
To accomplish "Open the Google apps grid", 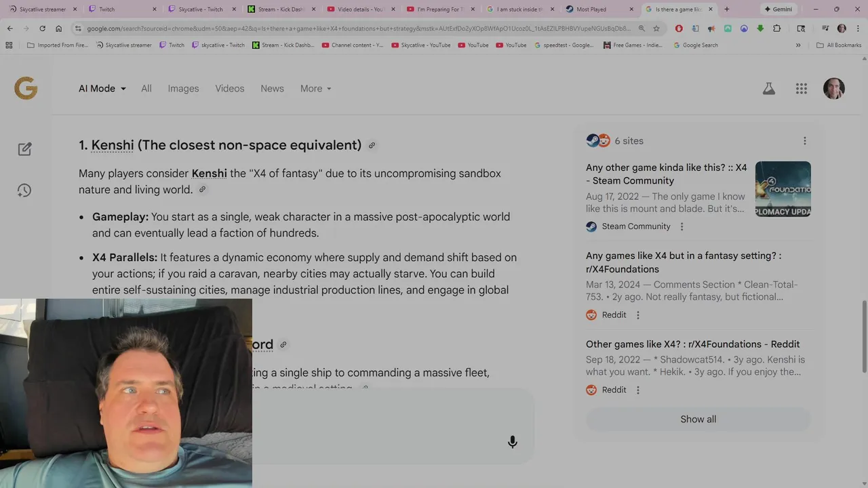I will point(802,89).
